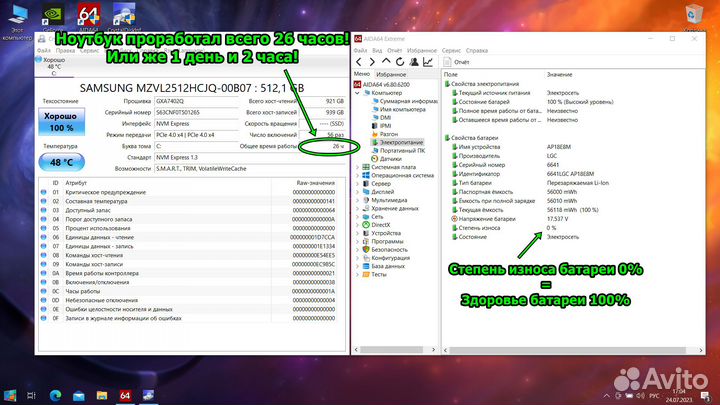Open File Explorer from the taskbar
The width and height of the screenshot is (720, 405).
(102, 395)
